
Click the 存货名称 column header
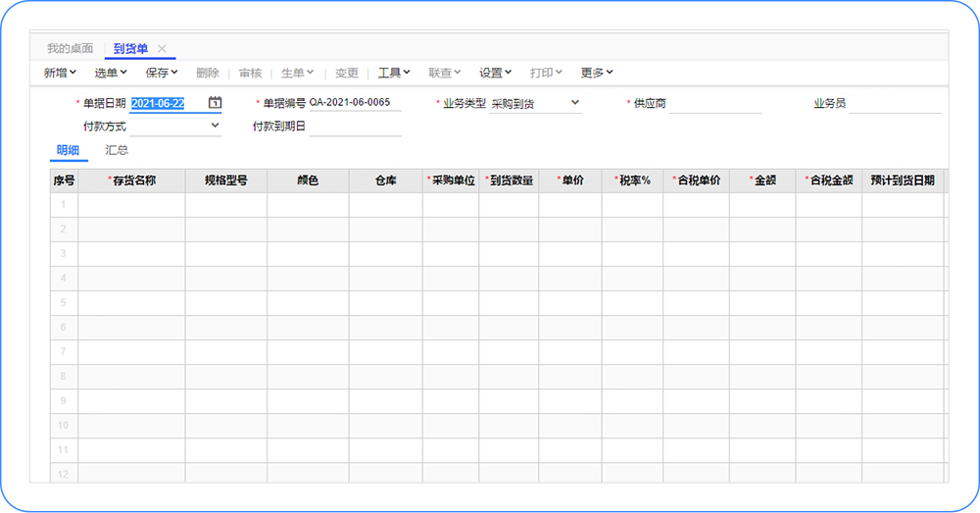132,180
